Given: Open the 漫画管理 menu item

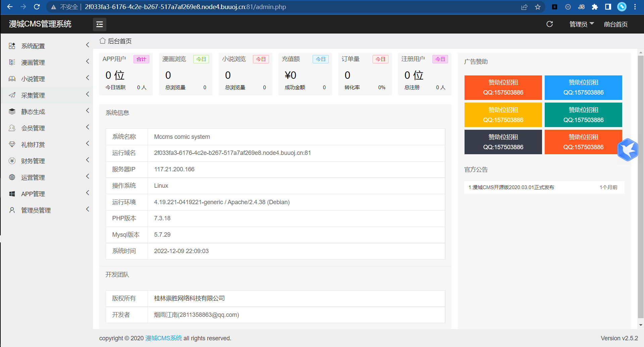Looking at the screenshot, I should point(47,62).
